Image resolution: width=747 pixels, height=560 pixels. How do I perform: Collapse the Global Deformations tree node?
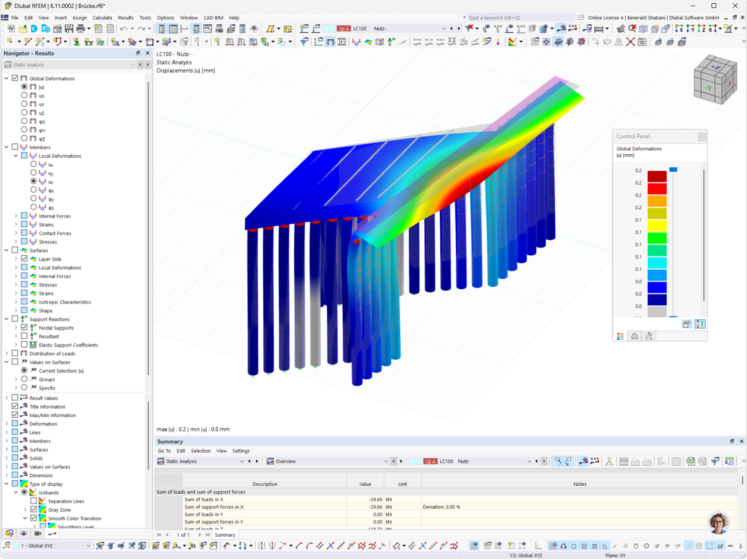click(x=7, y=78)
